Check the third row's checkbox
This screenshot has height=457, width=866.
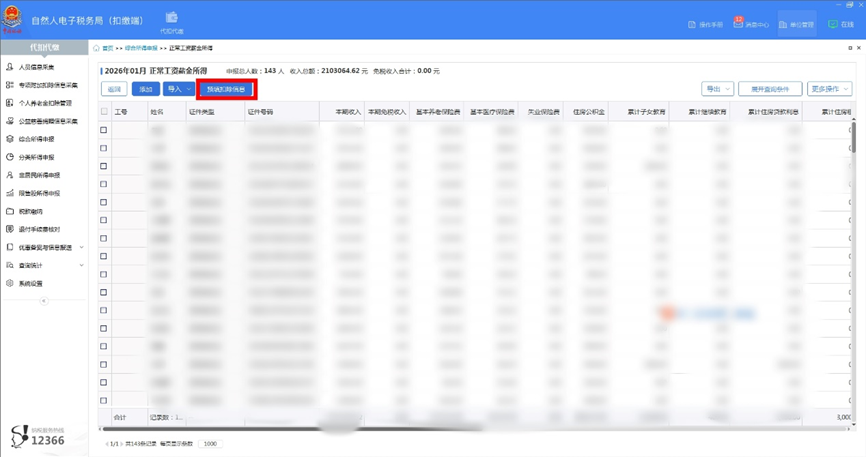(x=104, y=166)
